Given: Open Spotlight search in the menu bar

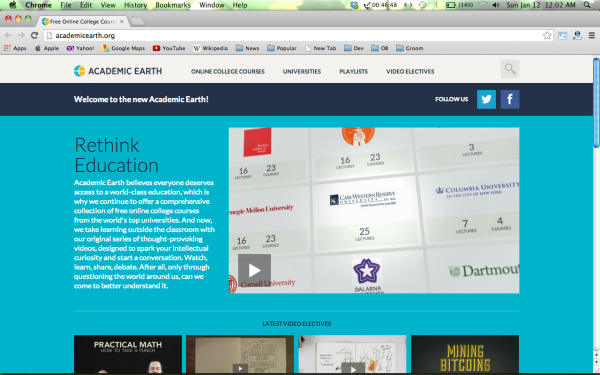Looking at the screenshot, I should coord(587,5).
